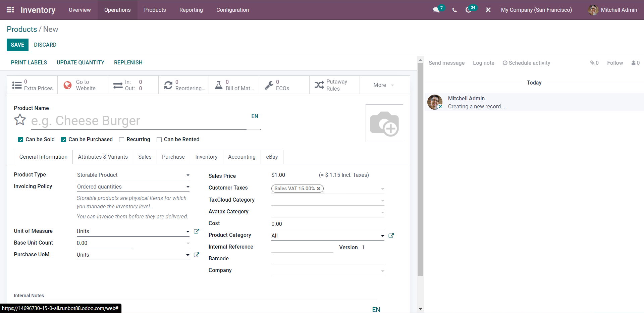Switch to the Purchase tab
The image size is (644, 313).
click(173, 157)
